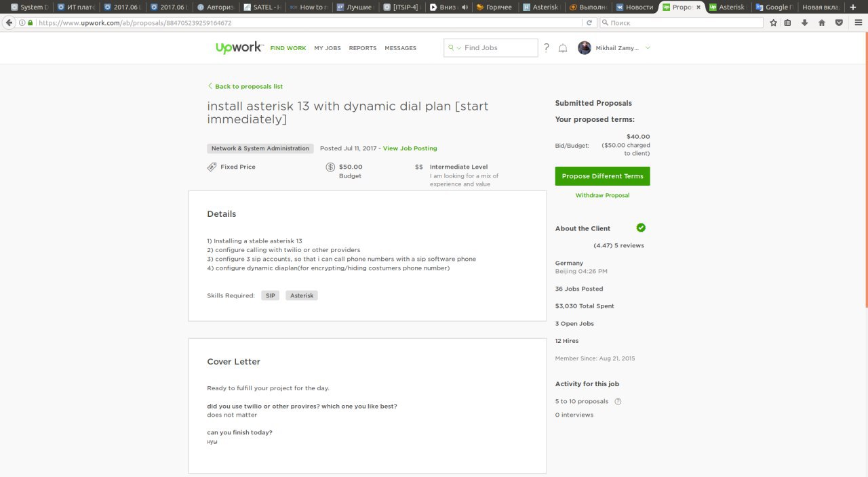Screen dimensions: 868x477
Task: Switch to the Авториз tab
Action: click(x=216, y=7)
